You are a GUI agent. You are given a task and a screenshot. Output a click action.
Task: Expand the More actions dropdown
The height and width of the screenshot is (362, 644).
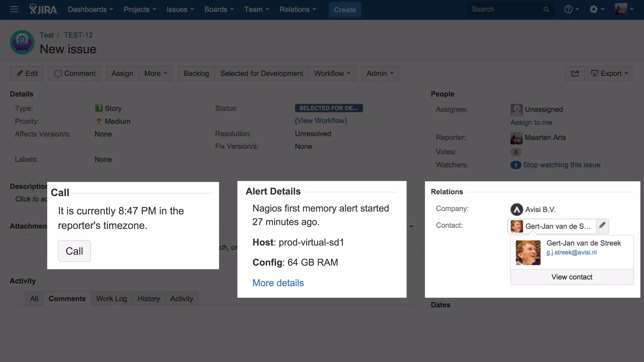pyautogui.click(x=156, y=74)
